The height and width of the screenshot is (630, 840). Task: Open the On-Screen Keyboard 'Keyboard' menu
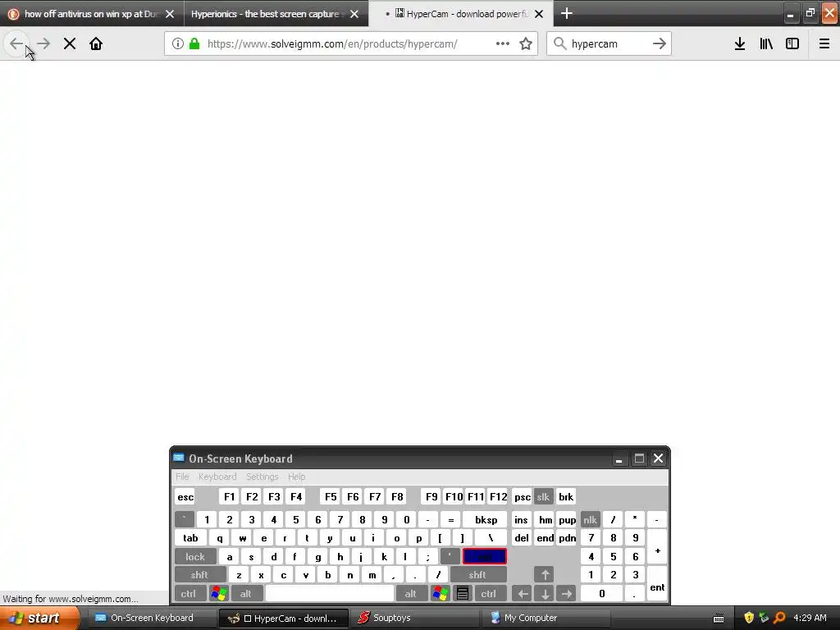pyautogui.click(x=217, y=477)
